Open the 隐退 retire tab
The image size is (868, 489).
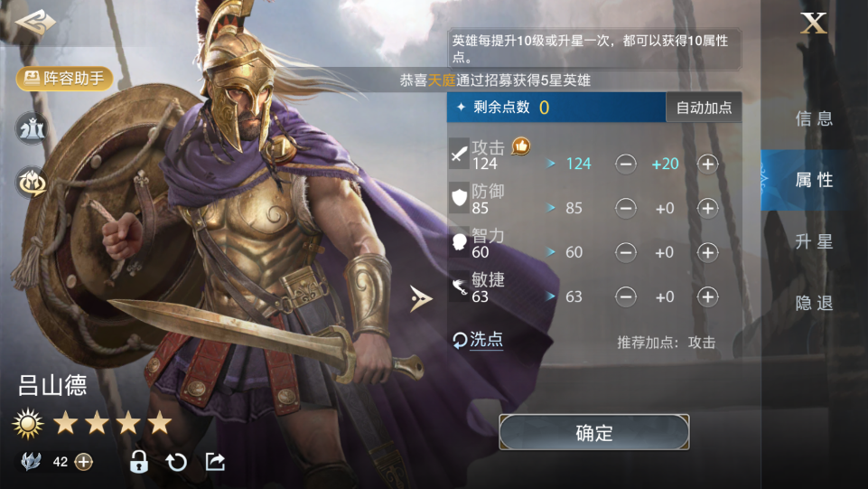point(815,303)
